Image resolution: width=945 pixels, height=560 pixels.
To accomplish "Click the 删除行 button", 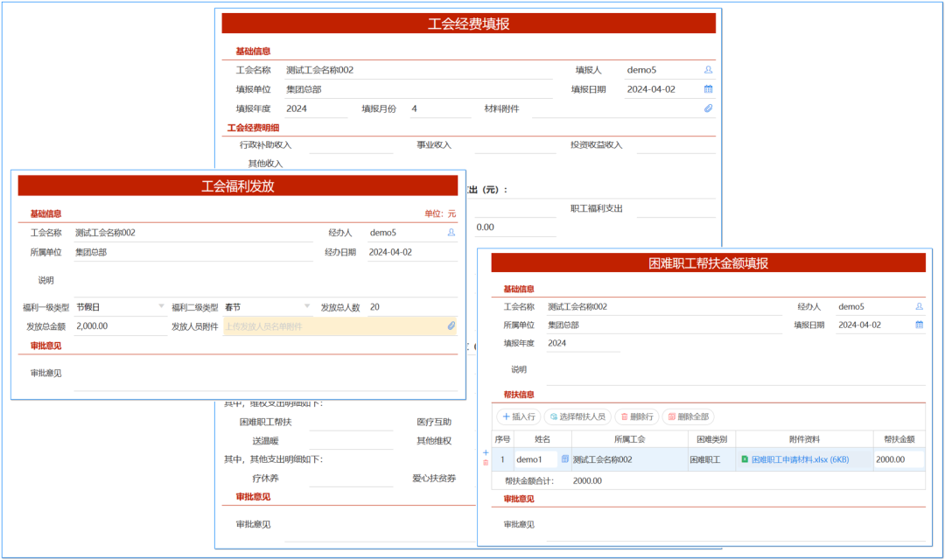I will 637,416.
